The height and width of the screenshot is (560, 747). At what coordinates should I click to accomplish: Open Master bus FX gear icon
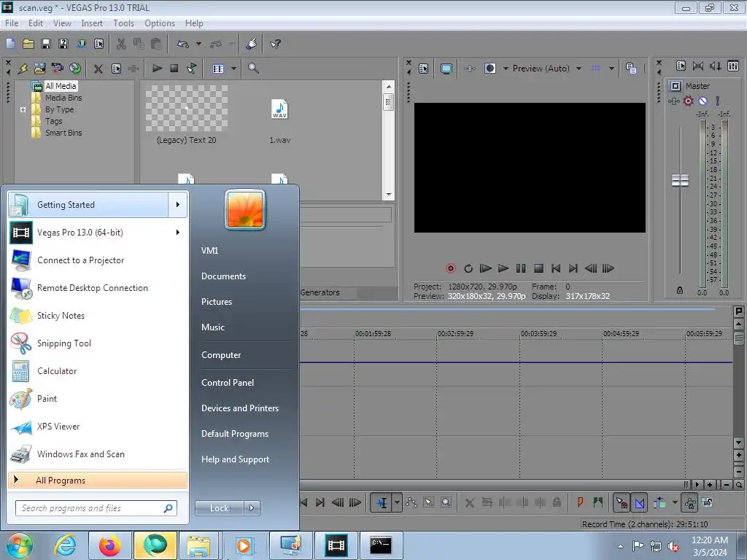click(688, 101)
